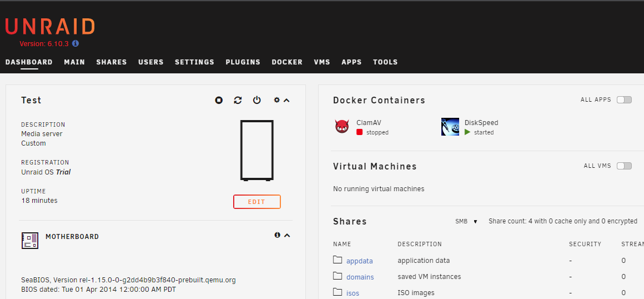Show motherboard information icon
Viewport: 644px width, 299px height.
coord(277,235)
